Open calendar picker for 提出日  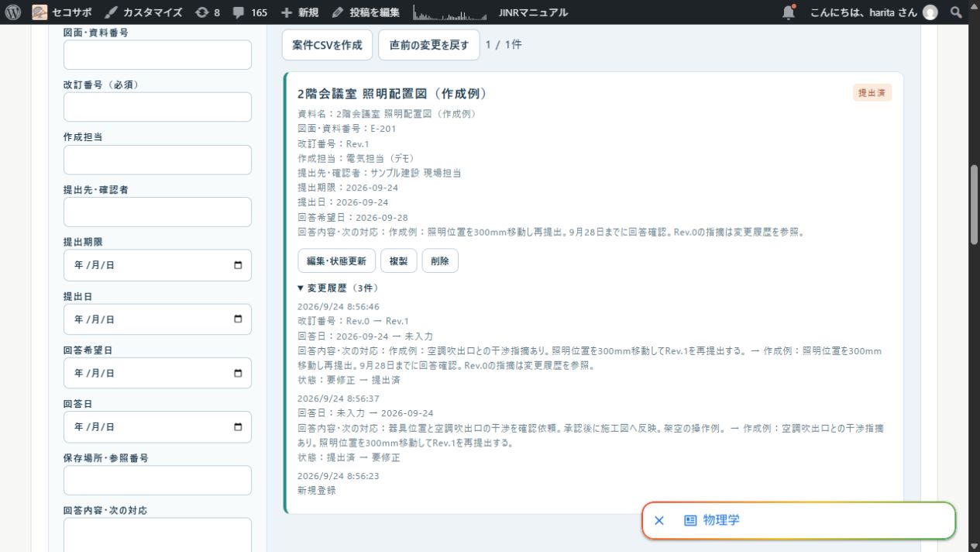pyautogui.click(x=238, y=319)
